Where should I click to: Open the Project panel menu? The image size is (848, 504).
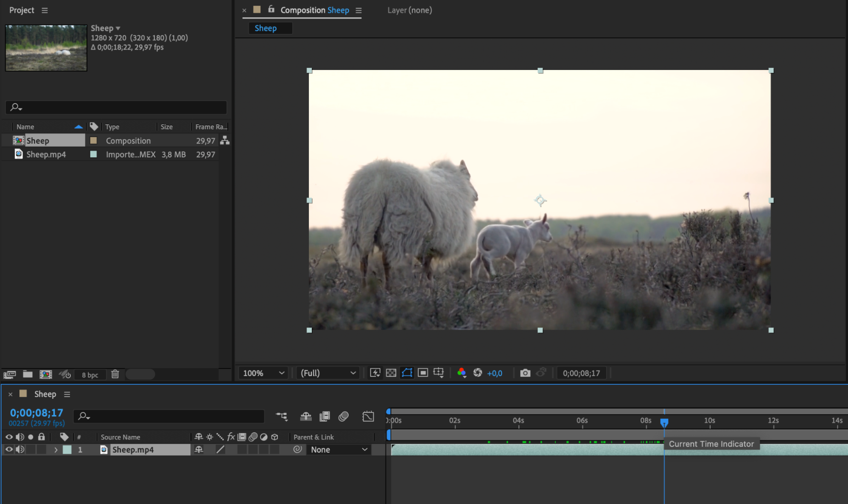[45, 10]
